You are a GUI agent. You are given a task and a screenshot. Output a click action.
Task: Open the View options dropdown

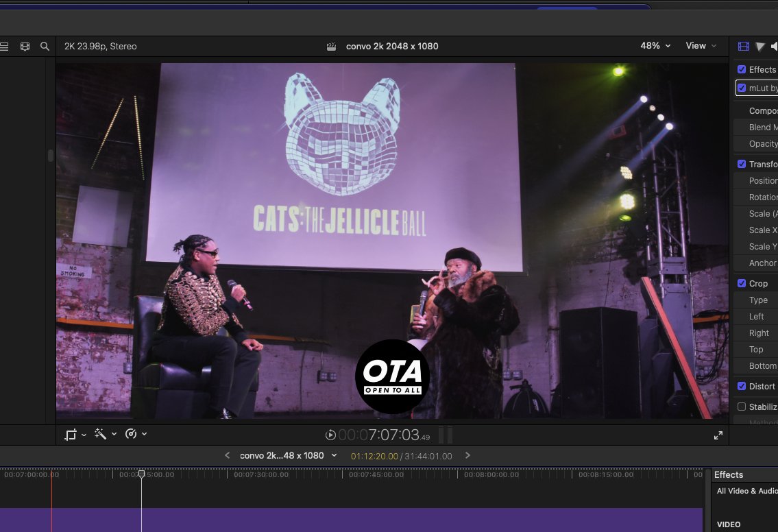701,46
